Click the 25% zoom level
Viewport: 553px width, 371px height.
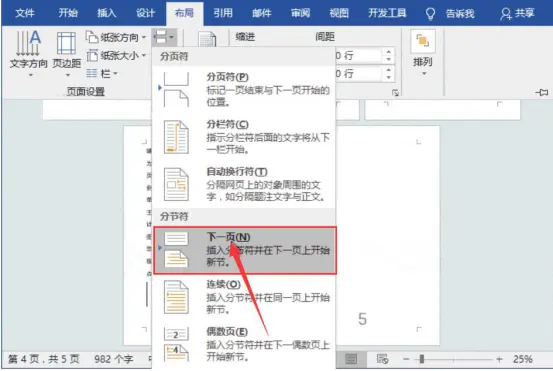point(523,359)
